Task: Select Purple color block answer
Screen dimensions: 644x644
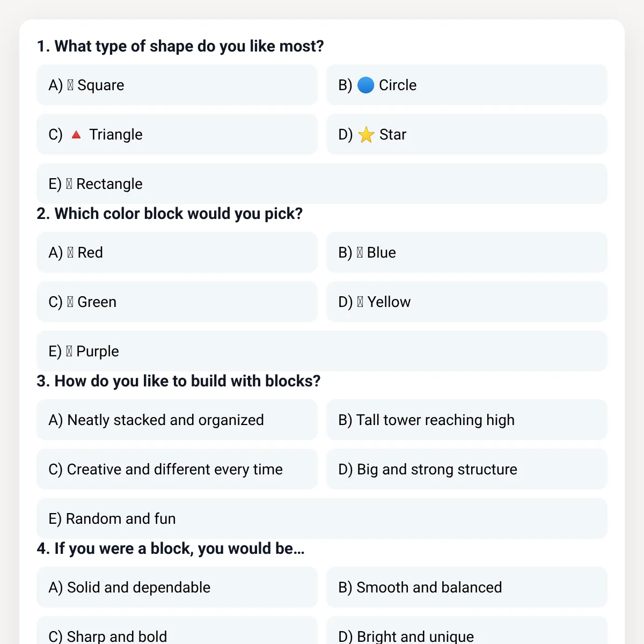Action: [322, 351]
